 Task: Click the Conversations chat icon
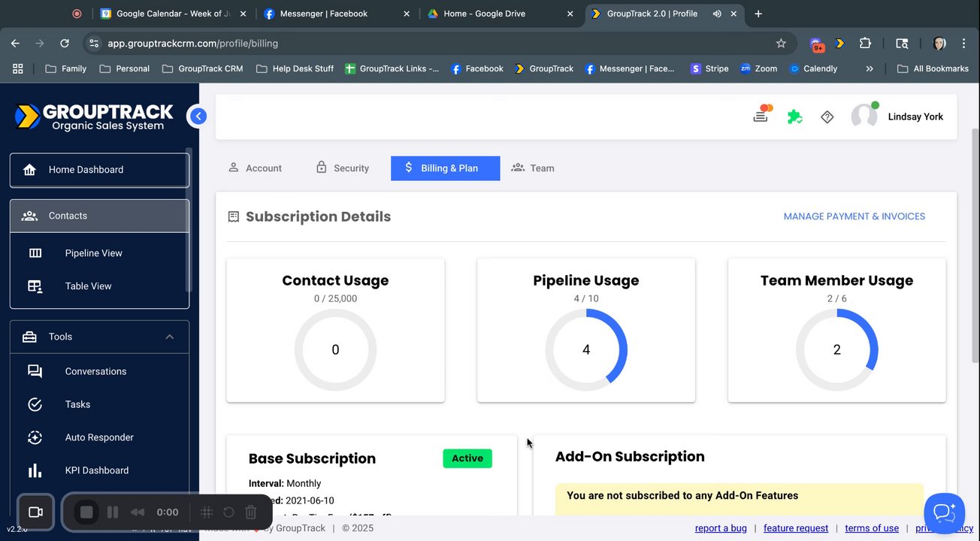pos(35,371)
